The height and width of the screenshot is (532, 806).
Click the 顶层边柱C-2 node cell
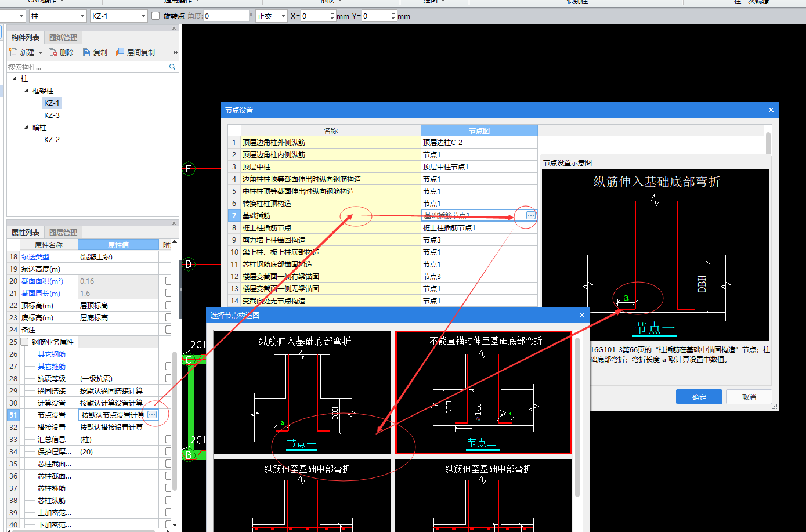tap(479, 142)
